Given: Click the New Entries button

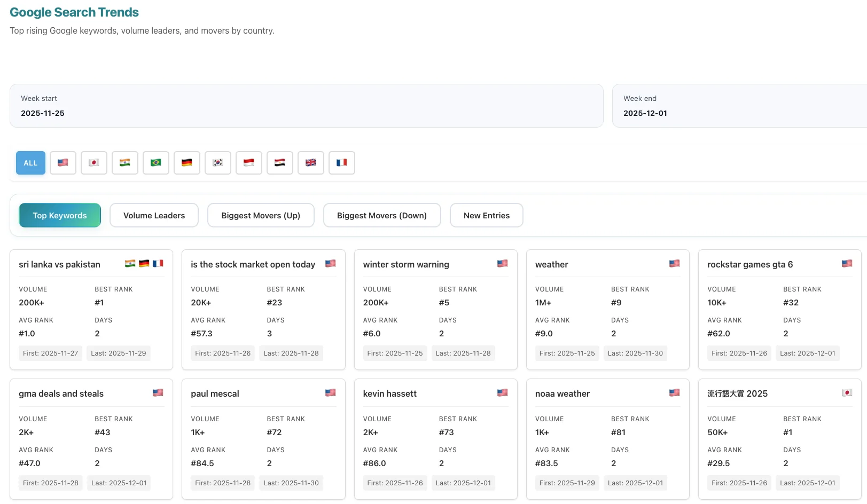Looking at the screenshot, I should 486,215.
